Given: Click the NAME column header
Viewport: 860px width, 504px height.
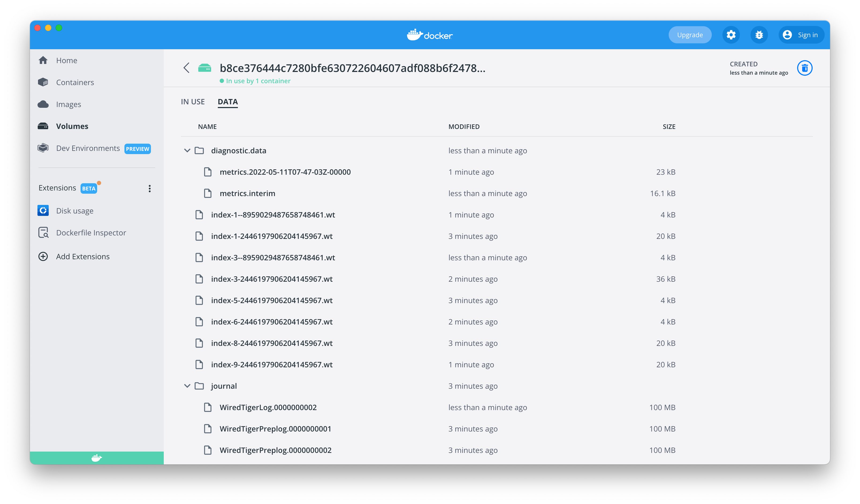Looking at the screenshot, I should click(x=207, y=127).
